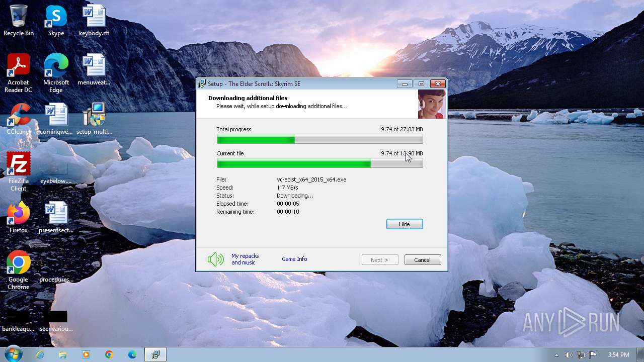The height and width of the screenshot is (362, 644).
Task: Click the Current file progress bar
Action: pos(319,163)
